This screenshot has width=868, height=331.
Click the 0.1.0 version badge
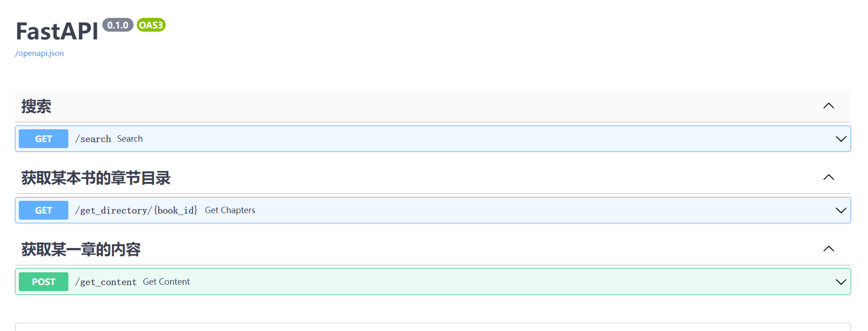click(x=118, y=25)
